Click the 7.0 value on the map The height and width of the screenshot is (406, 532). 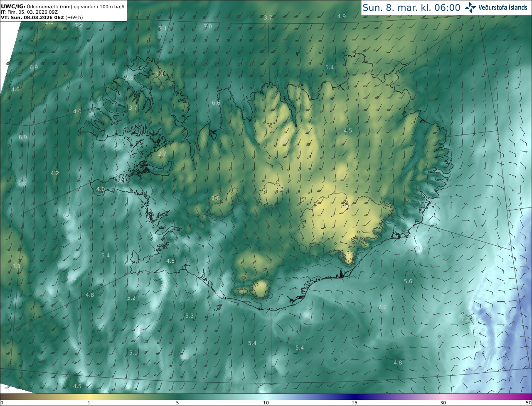[x=207, y=26]
